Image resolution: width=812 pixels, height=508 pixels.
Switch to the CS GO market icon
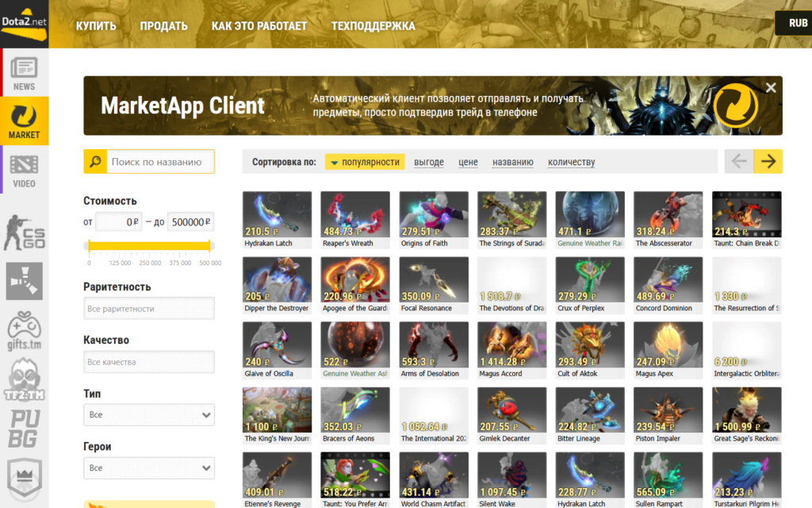point(25,233)
